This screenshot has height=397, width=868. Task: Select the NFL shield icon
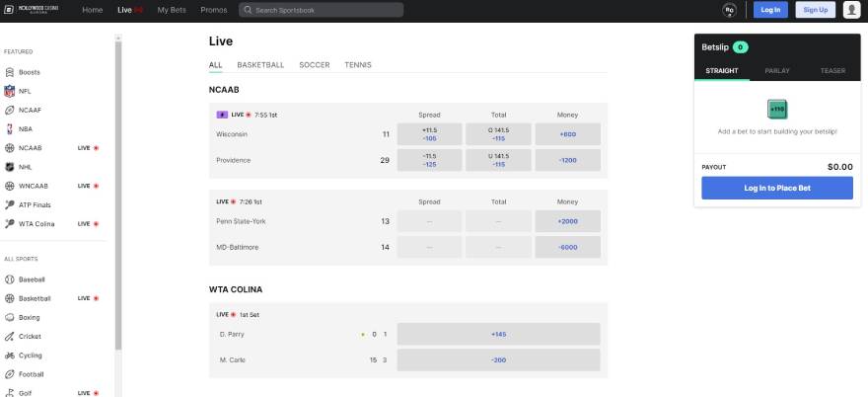[x=10, y=91]
